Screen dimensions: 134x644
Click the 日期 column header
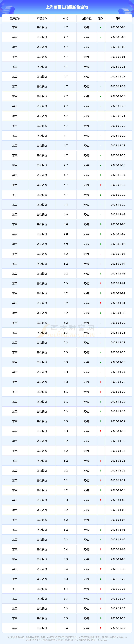tap(118, 18)
